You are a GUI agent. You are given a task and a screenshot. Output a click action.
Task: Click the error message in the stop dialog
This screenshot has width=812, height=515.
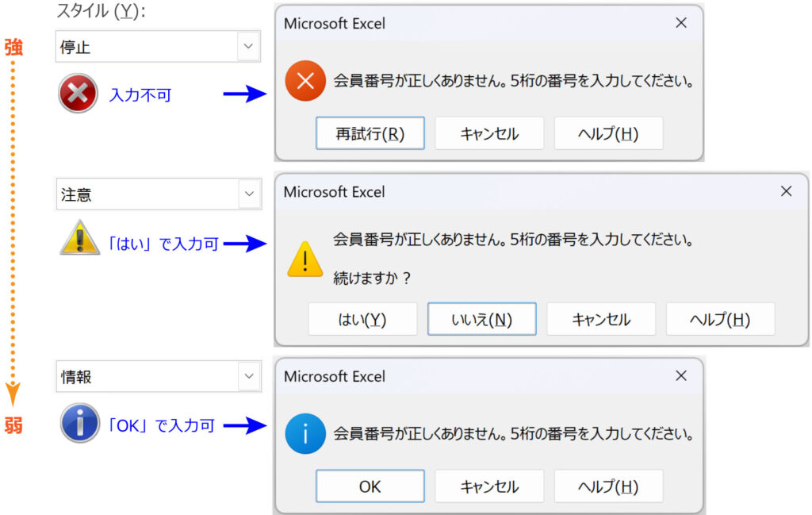pyautogui.click(x=513, y=81)
